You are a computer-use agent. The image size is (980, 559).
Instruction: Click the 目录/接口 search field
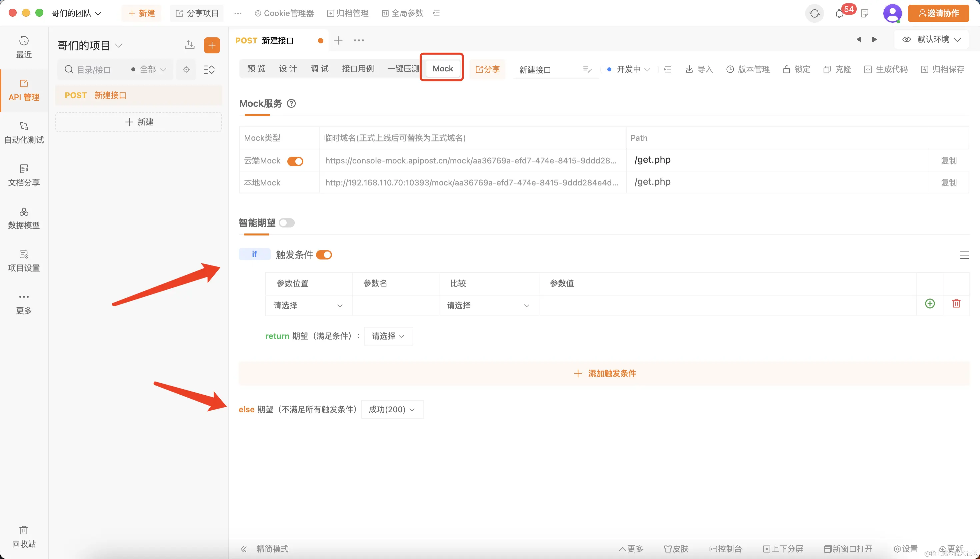pyautogui.click(x=94, y=70)
